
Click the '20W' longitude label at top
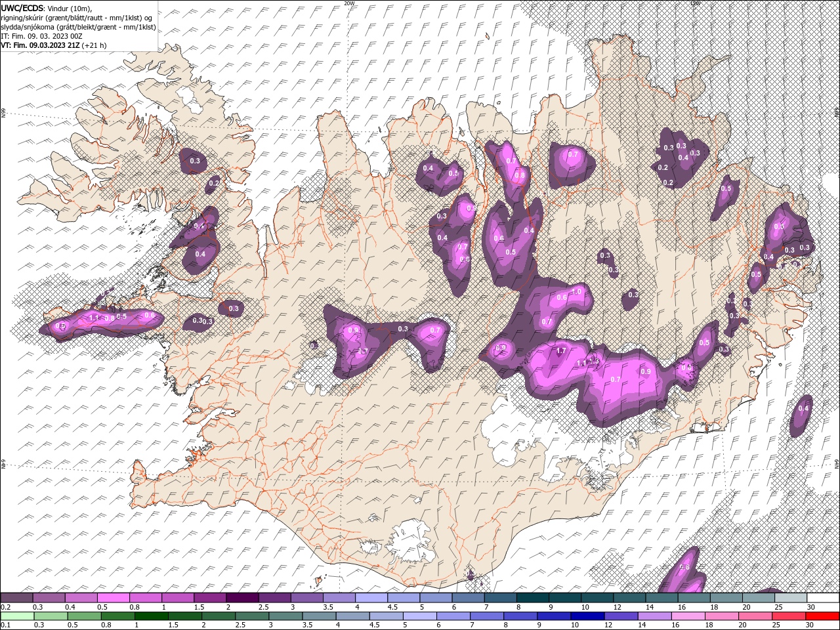point(348,3)
